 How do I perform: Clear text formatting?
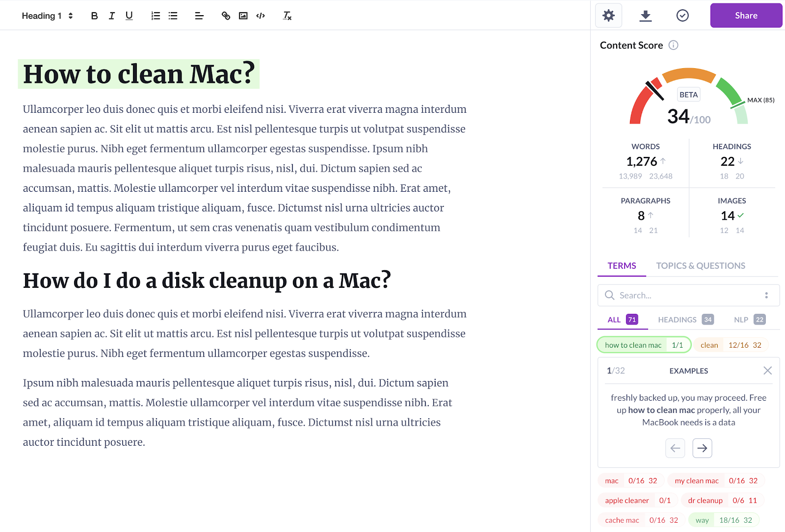pos(287,15)
